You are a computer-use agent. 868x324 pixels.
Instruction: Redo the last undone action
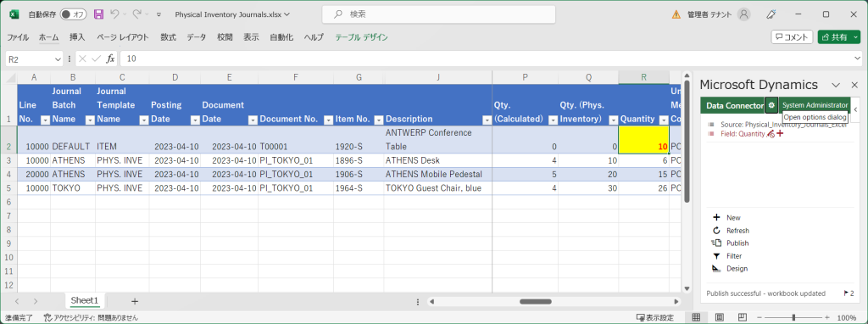pos(136,14)
